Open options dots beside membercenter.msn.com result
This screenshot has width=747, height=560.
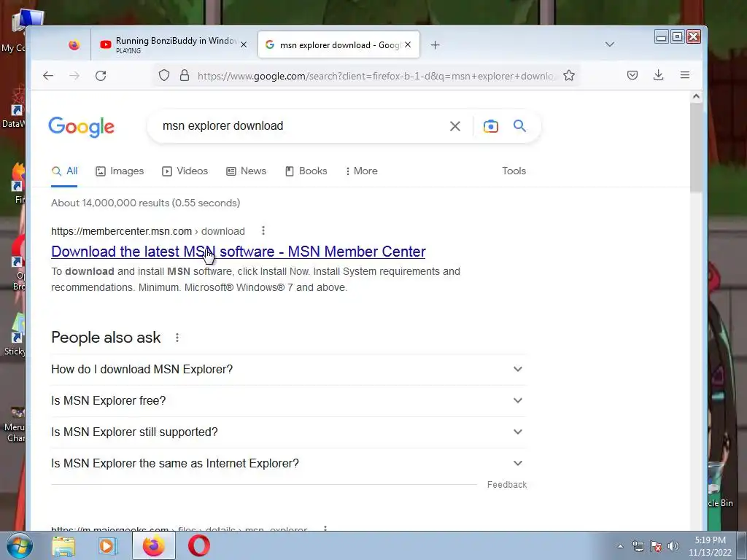(263, 231)
